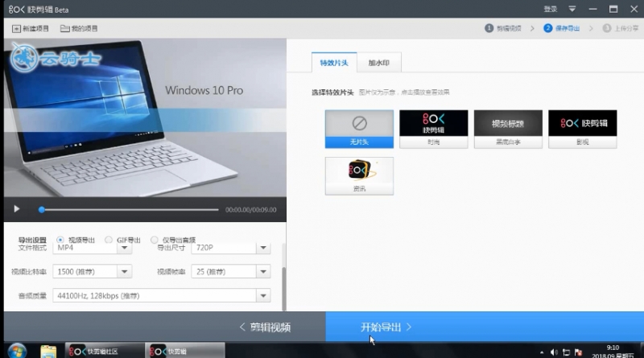
Task: Select 视频导出 radio button
Action: 60,240
